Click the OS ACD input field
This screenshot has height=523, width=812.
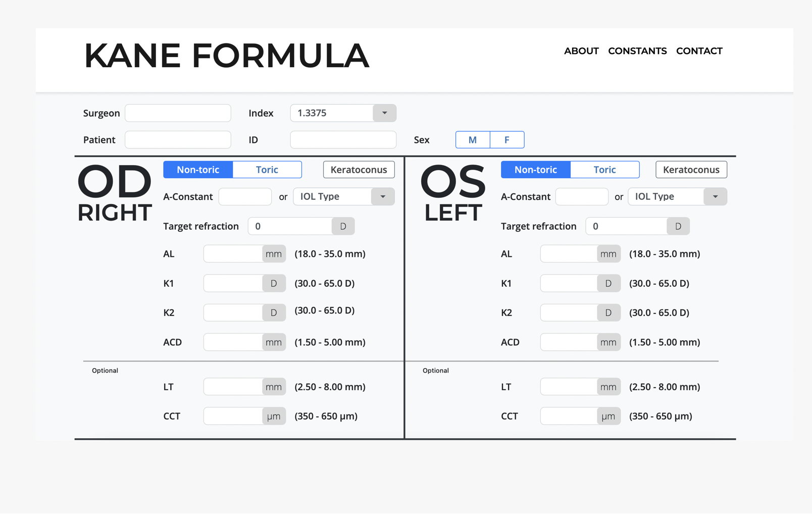[569, 342]
